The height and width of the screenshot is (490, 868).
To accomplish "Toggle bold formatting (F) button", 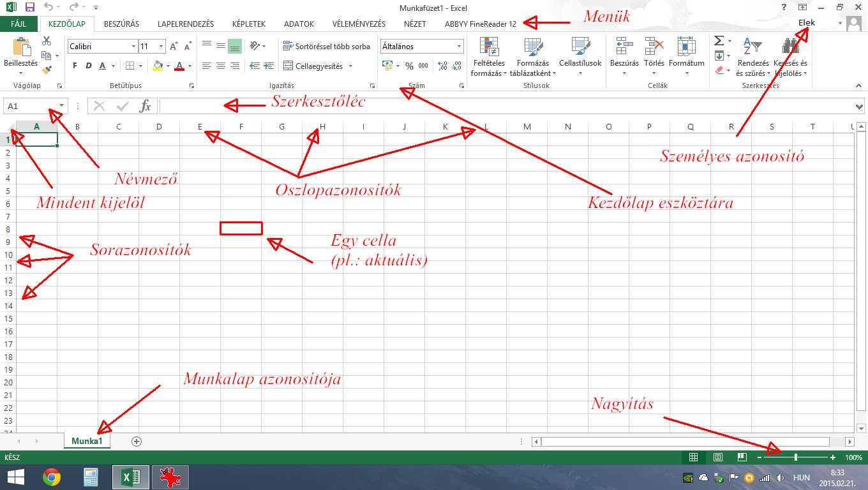I will [75, 66].
